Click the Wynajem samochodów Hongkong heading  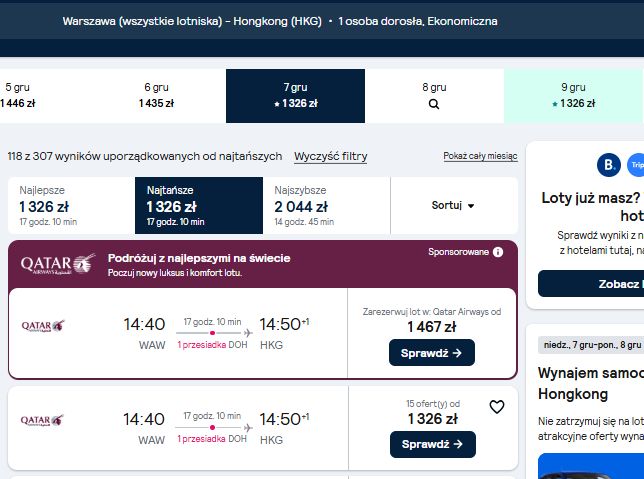pos(591,383)
